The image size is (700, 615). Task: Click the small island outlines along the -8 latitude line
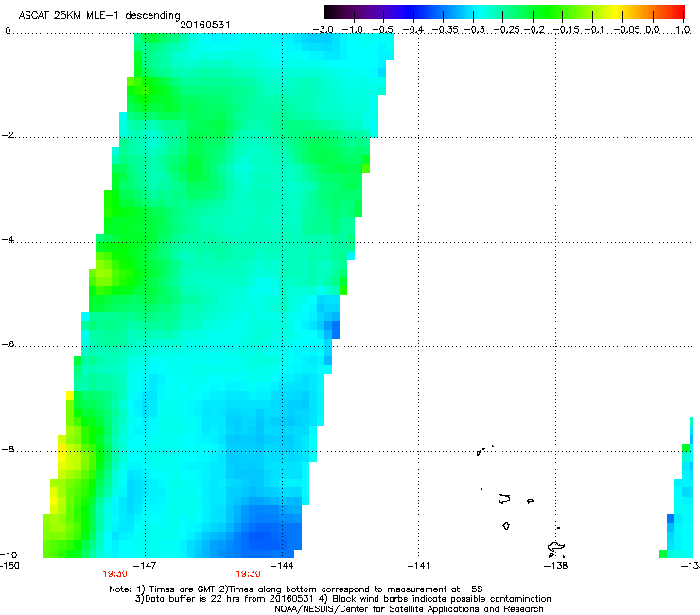484,449
